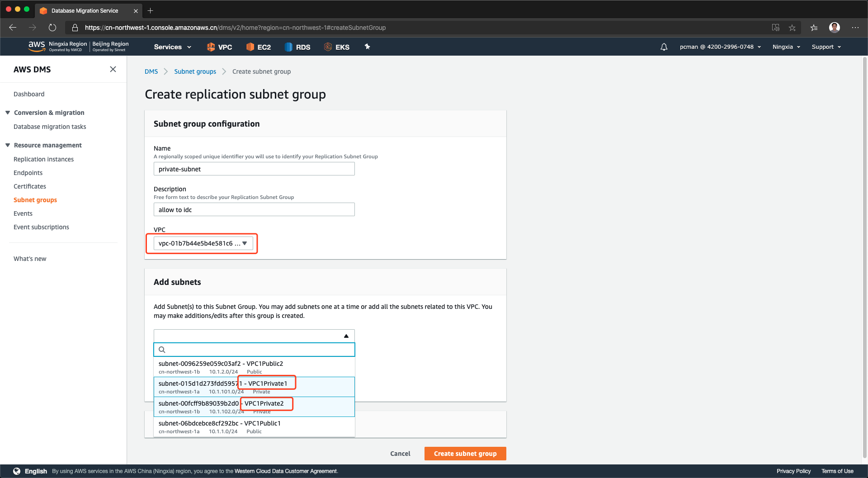Collapse the Resource management section

tap(8, 145)
